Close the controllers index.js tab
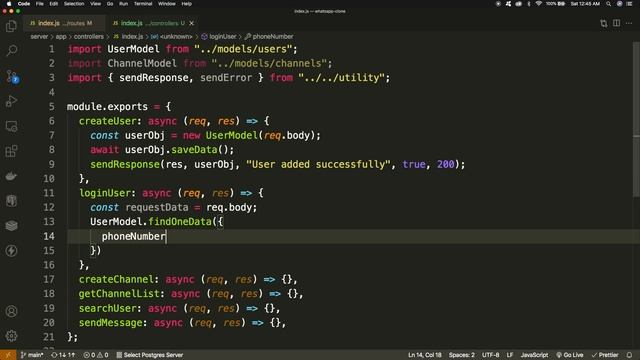 click(x=191, y=23)
